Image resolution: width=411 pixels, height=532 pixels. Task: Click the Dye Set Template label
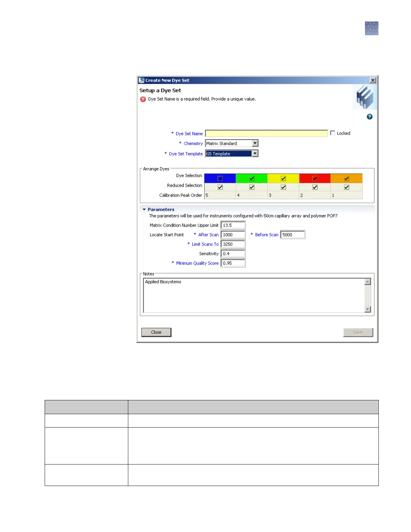(x=186, y=154)
